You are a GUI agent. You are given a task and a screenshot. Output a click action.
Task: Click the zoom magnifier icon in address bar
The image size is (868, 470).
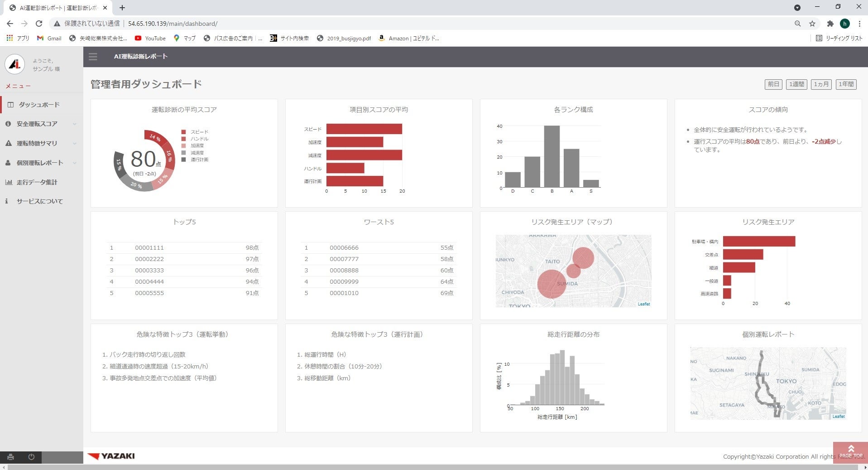click(797, 24)
